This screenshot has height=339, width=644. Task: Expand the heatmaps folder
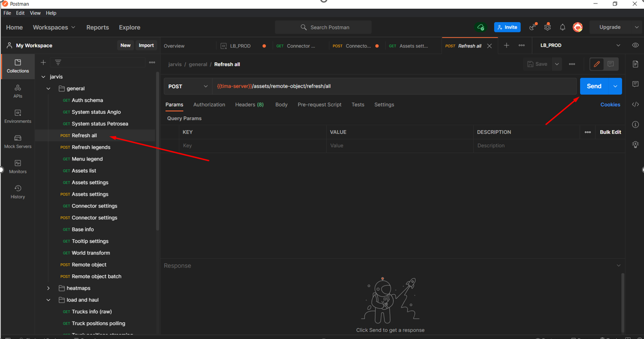coord(48,288)
